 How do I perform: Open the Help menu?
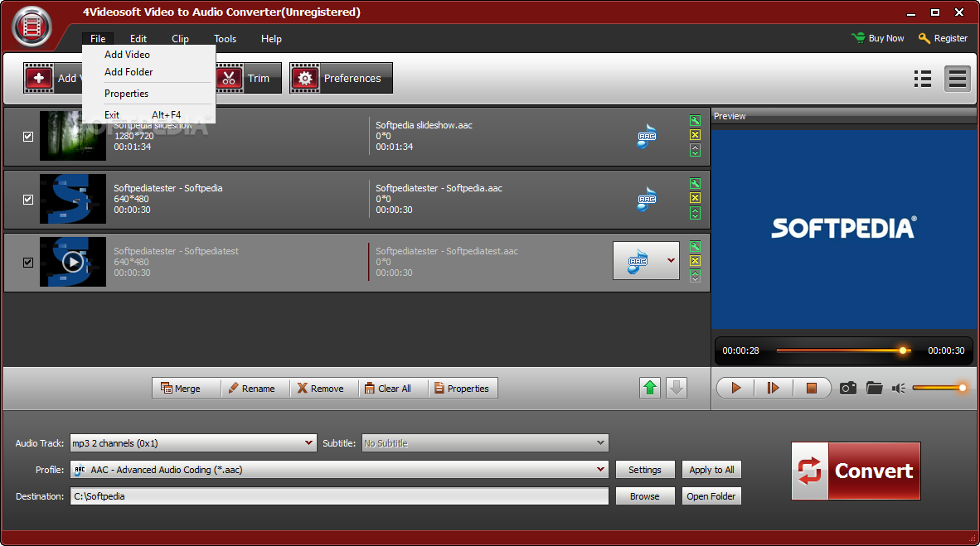point(271,39)
